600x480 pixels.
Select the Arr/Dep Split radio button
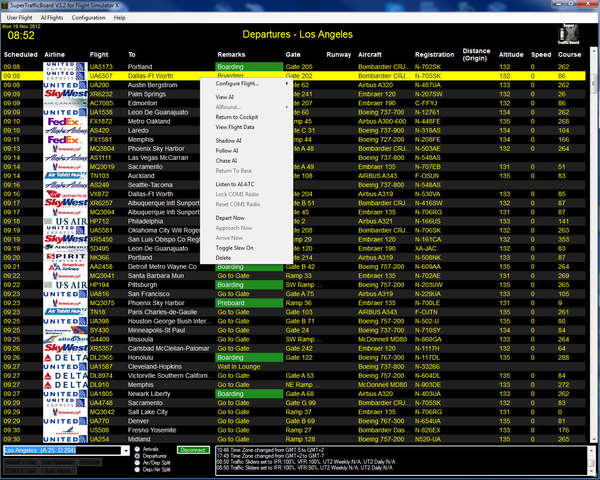pyautogui.click(x=137, y=463)
